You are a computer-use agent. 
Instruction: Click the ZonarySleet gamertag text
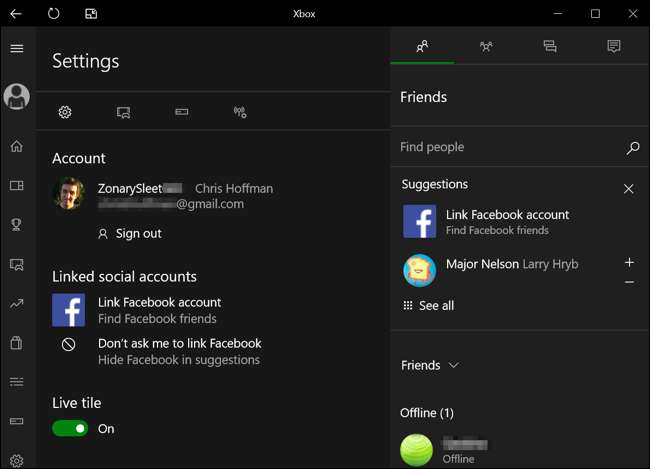coord(140,189)
